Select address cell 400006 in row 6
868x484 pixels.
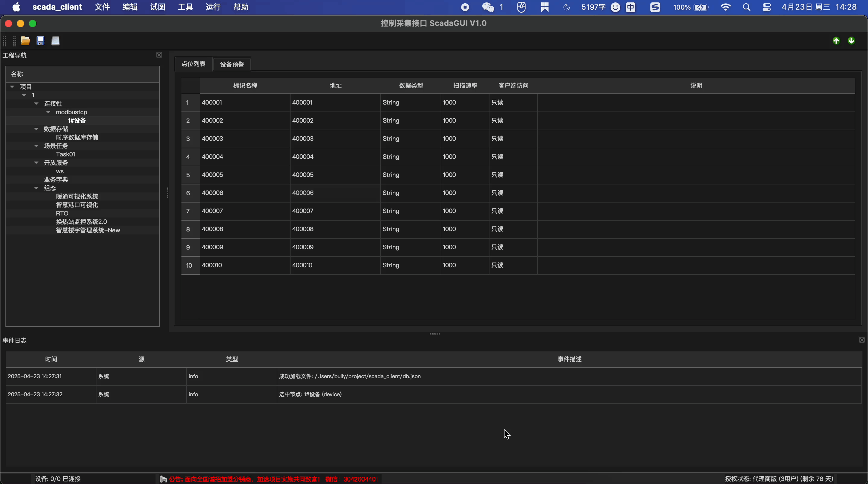[303, 193]
